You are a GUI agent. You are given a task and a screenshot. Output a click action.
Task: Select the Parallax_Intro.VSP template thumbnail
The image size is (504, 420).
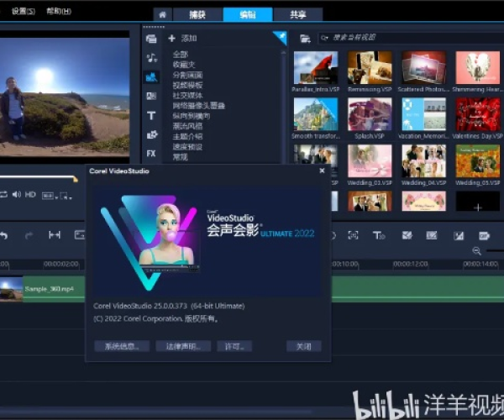click(x=316, y=68)
